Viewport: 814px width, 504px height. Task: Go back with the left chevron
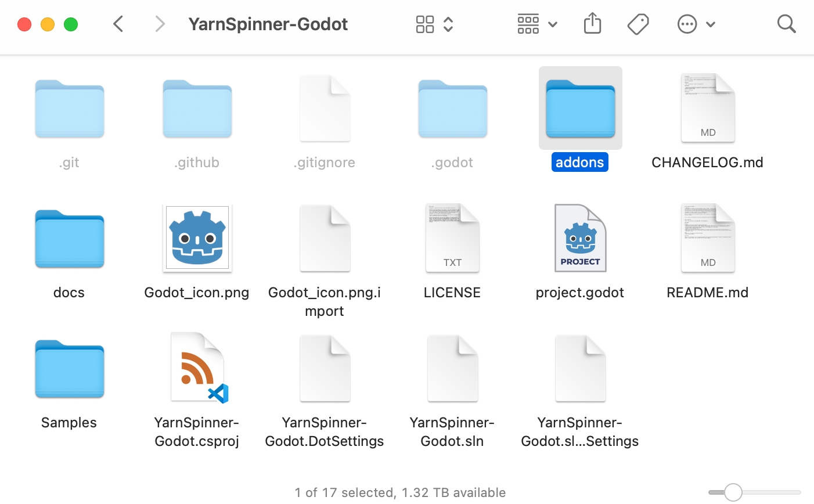coord(118,24)
